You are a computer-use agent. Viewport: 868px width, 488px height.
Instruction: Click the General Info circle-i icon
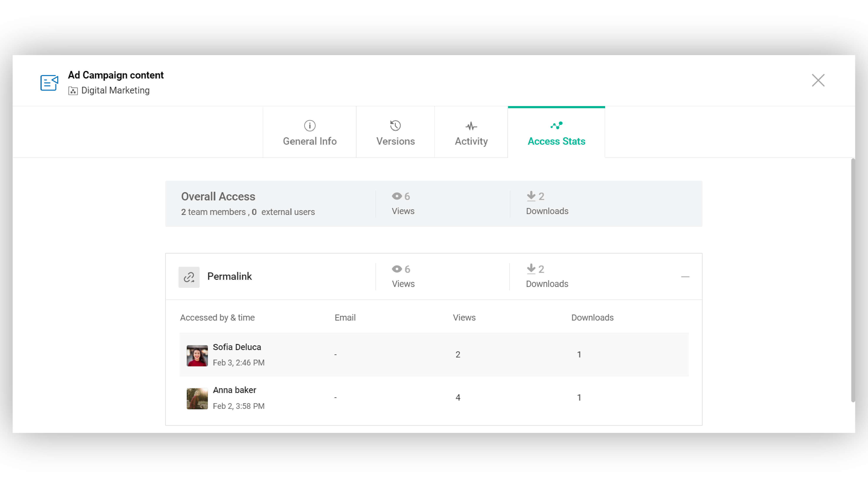(310, 126)
